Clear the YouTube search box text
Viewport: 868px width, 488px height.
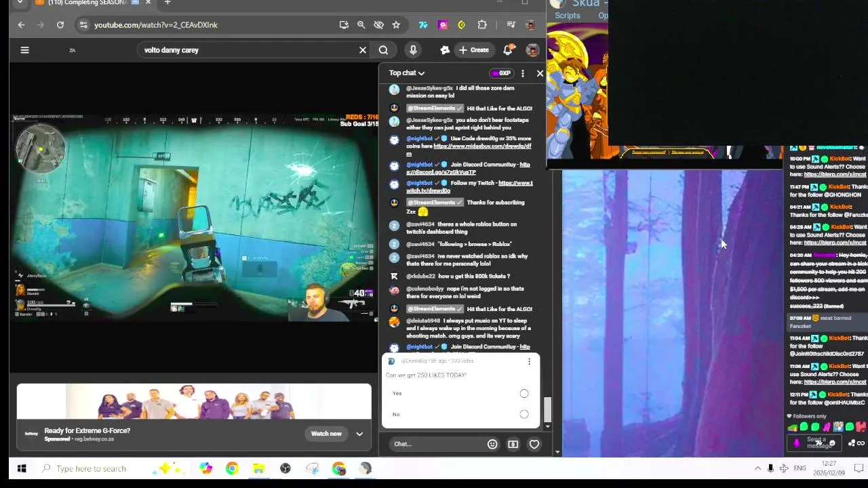point(363,49)
